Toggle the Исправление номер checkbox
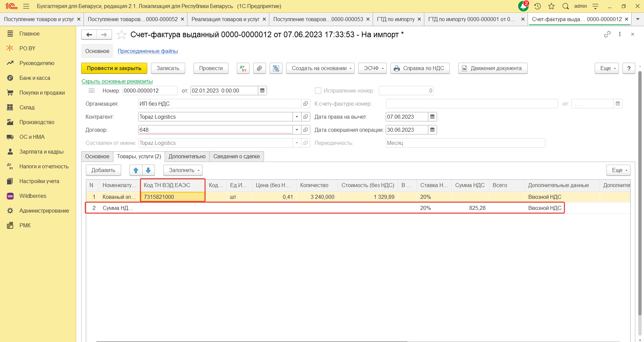 318,91
